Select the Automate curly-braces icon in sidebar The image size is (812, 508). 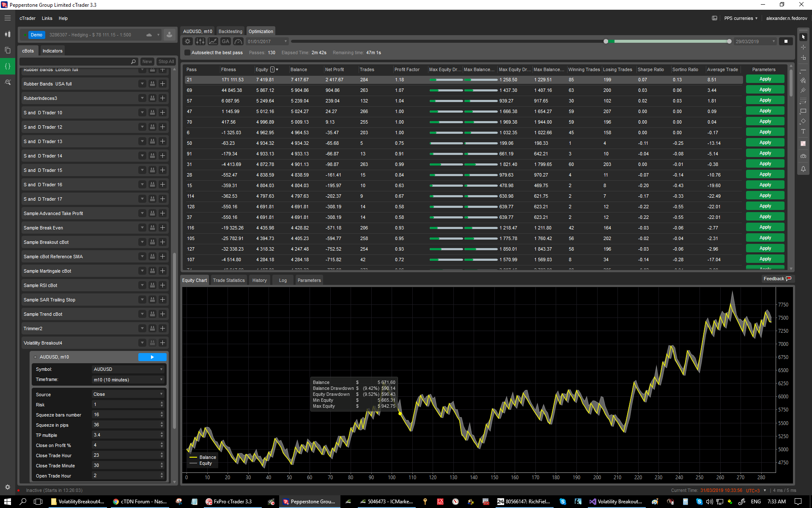point(8,66)
